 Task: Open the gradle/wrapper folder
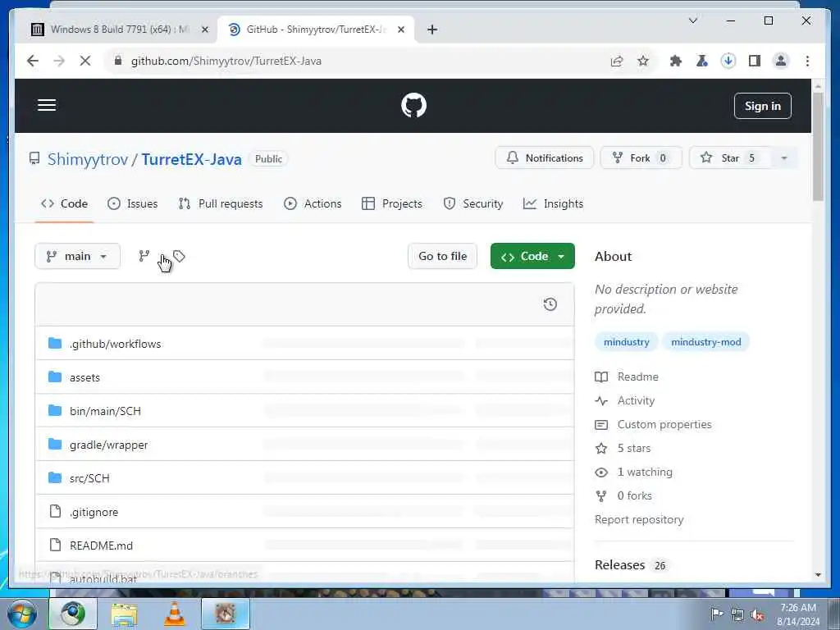click(x=109, y=445)
